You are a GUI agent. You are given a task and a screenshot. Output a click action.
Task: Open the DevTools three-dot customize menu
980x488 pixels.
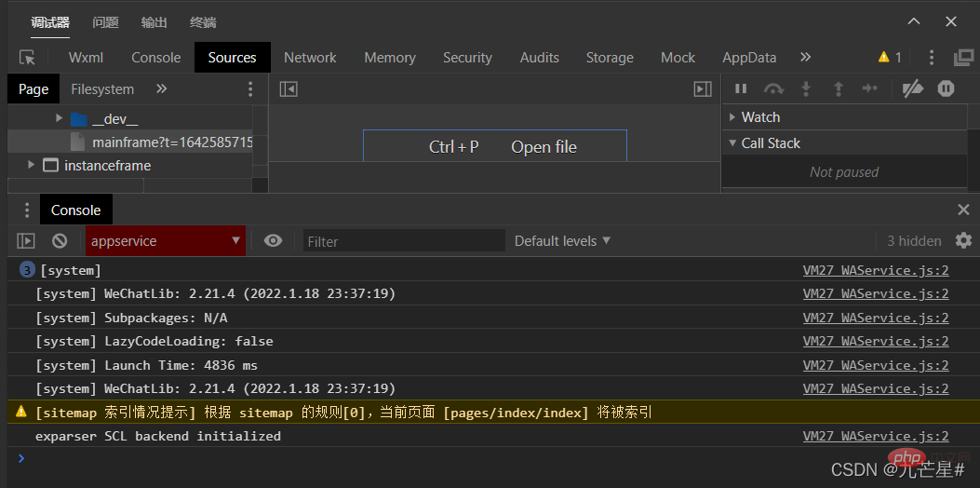tap(932, 58)
